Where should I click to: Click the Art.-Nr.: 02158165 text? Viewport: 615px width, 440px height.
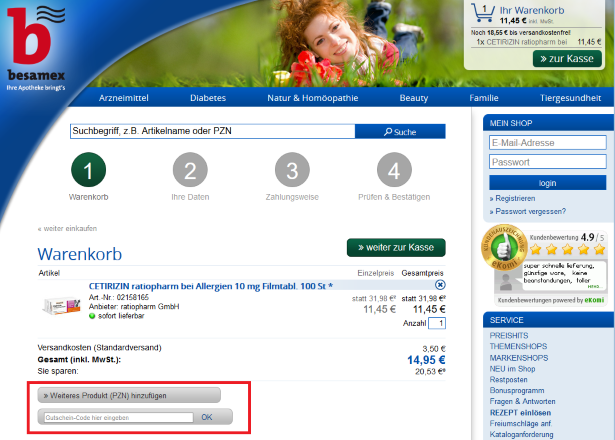click(119, 297)
